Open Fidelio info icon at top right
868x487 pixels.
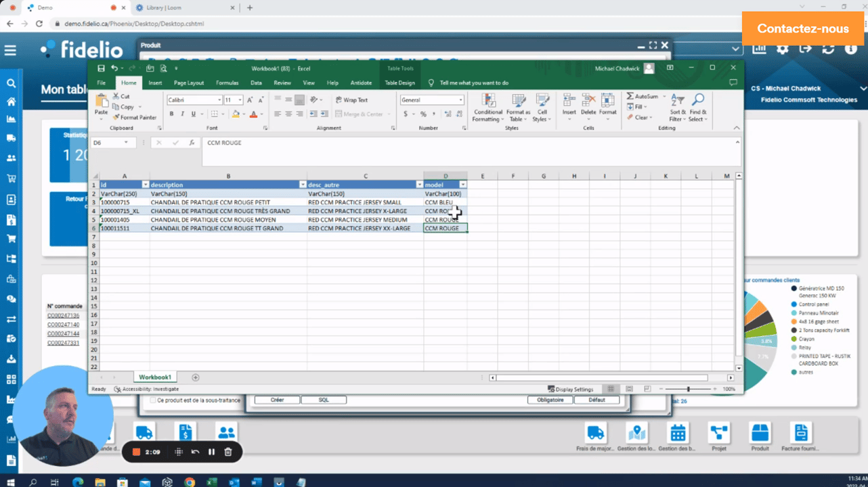(851, 49)
